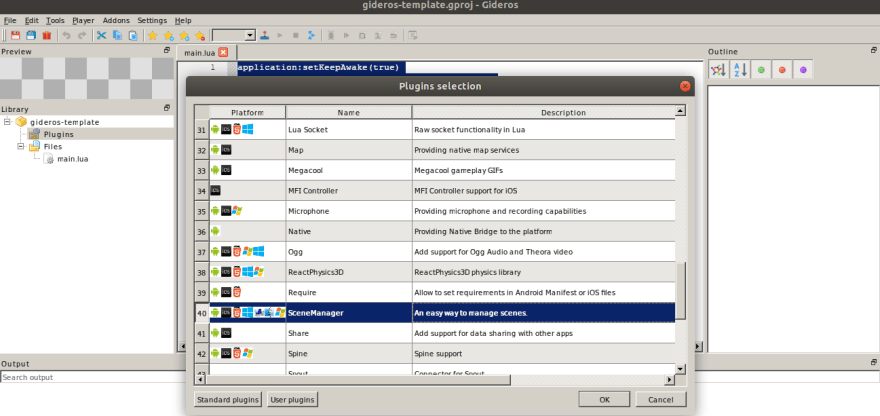Undock the Preview panel with float icon
This screenshot has height=416, width=880.
click(x=167, y=50)
